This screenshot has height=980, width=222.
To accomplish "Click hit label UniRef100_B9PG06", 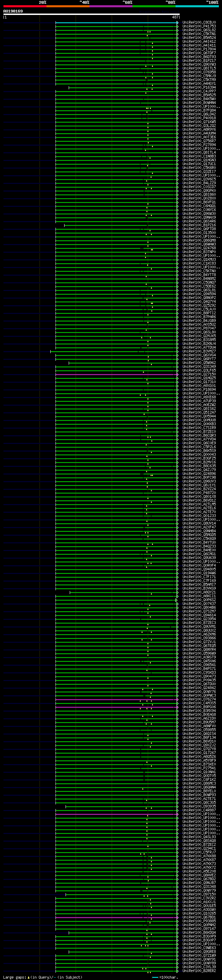I will (x=199, y=707).
